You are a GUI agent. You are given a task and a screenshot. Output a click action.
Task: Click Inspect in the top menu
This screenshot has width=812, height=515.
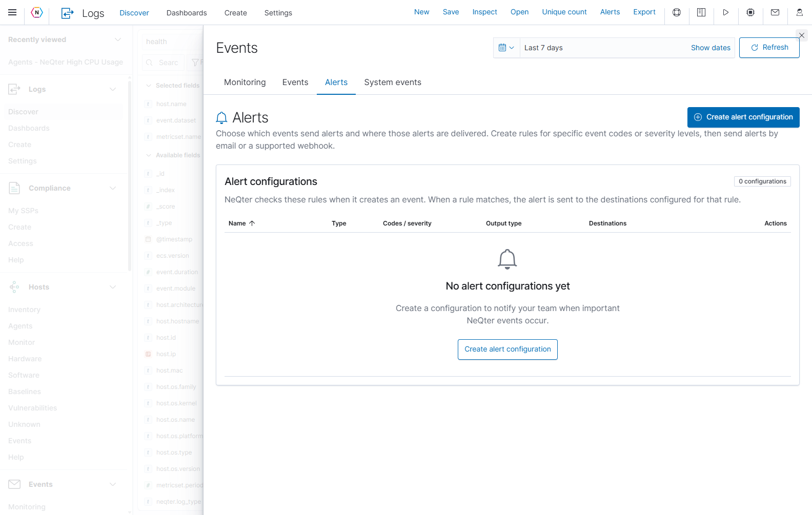point(484,12)
